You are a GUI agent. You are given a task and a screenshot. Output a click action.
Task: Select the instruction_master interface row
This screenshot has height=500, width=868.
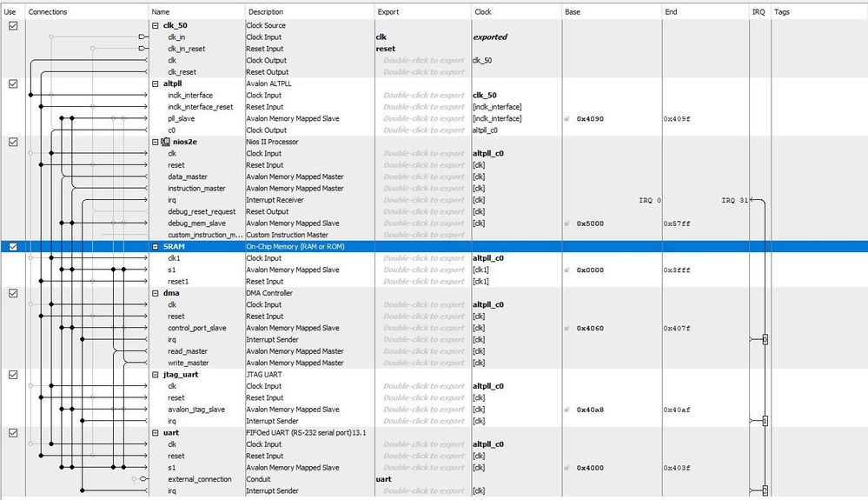click(196, 189)
